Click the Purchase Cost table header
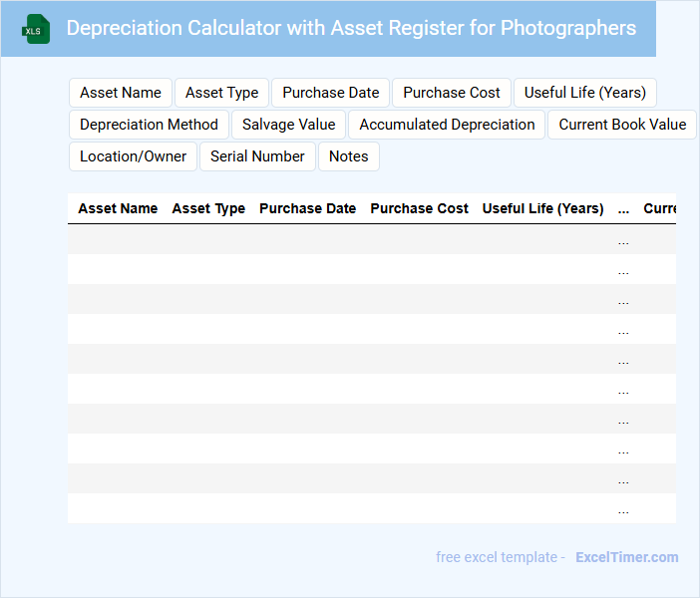The width and height of the screenshot is (700, 598). tap(419, 208)
